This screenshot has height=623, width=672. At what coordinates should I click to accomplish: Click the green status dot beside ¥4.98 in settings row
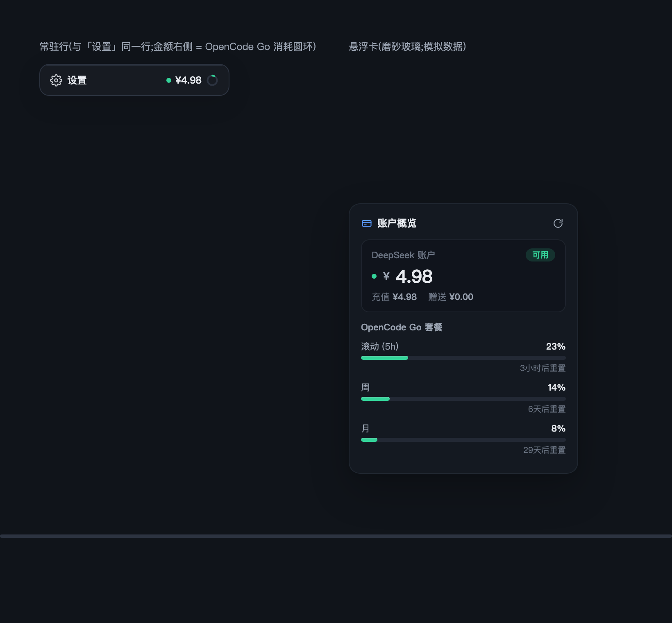click(x=168, y=80)
